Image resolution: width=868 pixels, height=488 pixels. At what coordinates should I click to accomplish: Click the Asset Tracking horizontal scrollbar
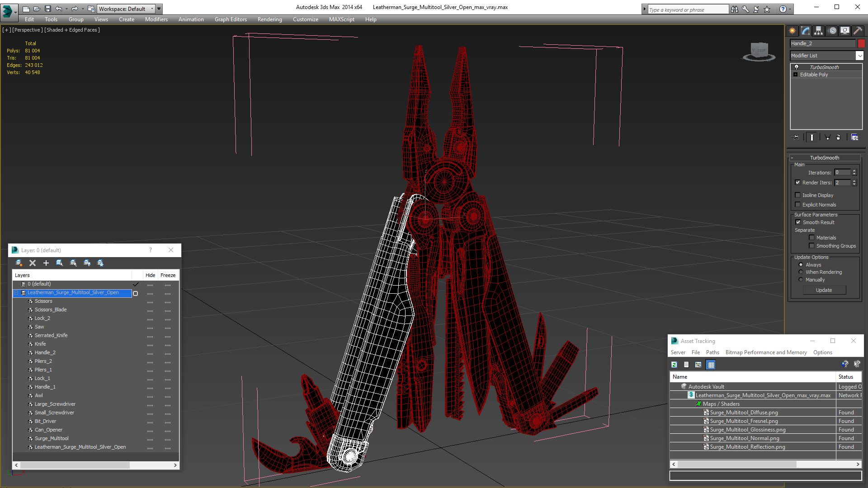(765, 464)
